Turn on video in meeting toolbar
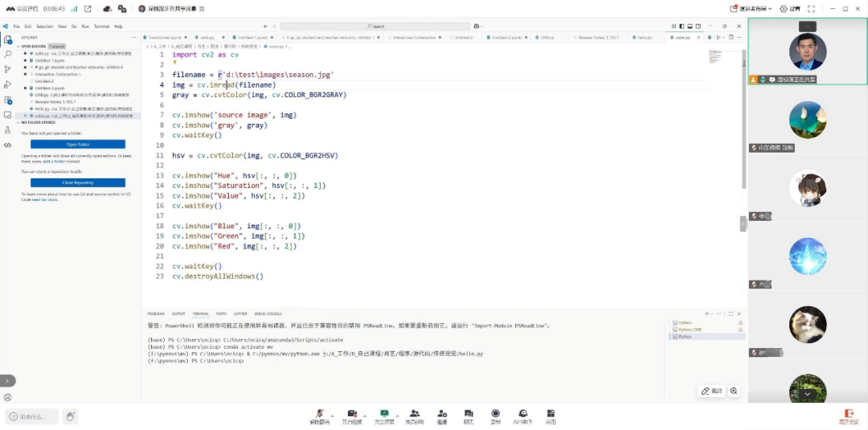Viewport: 868px width, 430px height. [x=352, y=416]
